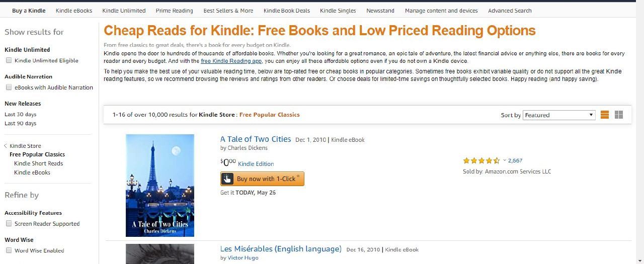Switch to grid view layout icon
Image resolution: width=644 pixels, height=264 pixels.
[x=619, y=115]
